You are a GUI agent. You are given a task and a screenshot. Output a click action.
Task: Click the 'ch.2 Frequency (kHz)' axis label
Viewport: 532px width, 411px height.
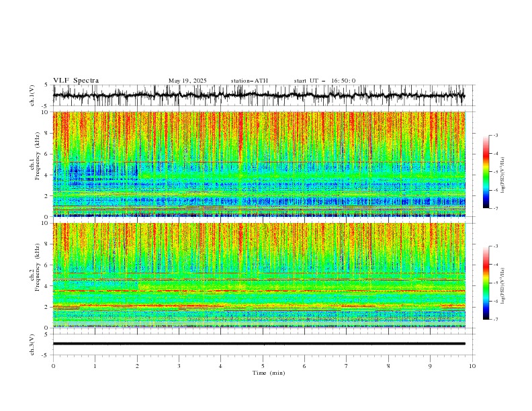[x=35, y=267]
